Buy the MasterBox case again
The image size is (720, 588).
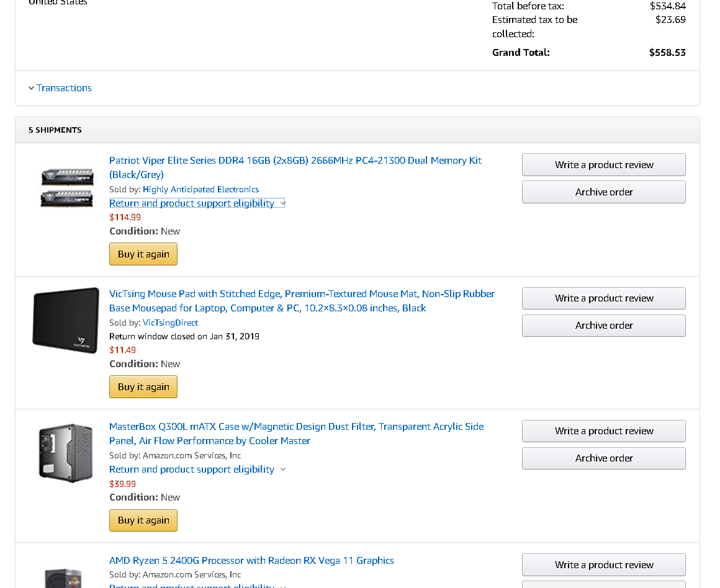(x=143, y=520)
